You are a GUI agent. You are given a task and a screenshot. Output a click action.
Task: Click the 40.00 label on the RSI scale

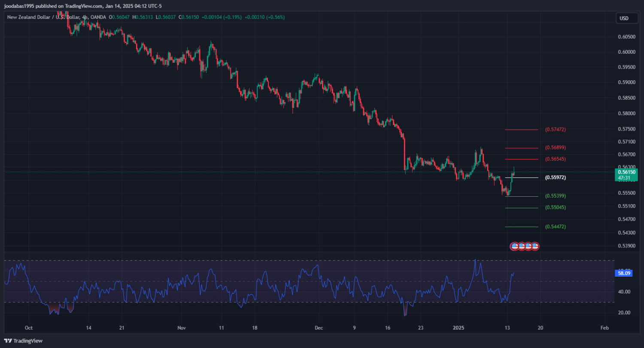(x=624, y=292)
